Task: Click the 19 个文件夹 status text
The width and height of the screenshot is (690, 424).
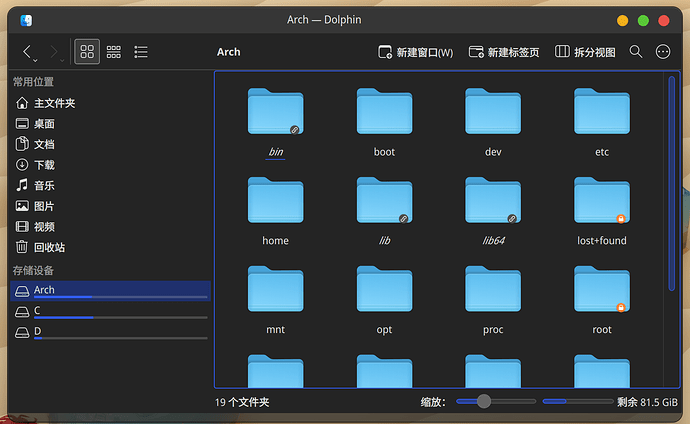Action: point(242,402)
